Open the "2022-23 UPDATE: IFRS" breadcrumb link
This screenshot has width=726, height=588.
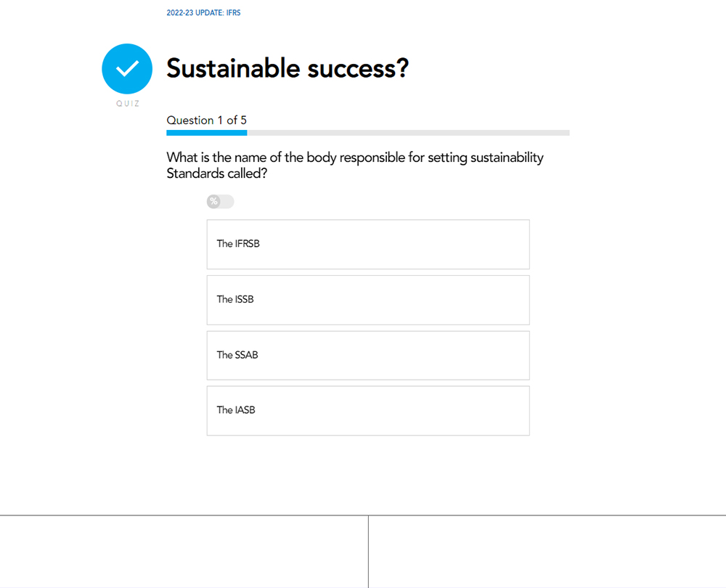[203, 13]
